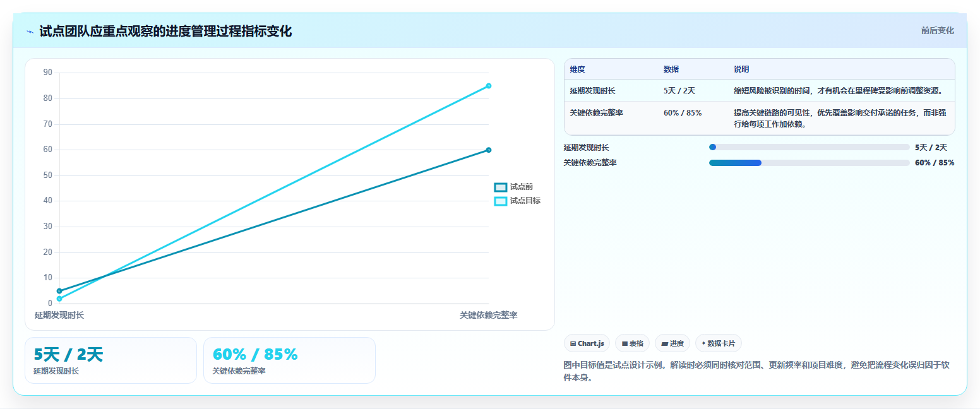Click the 关键依赖完整率 x-axis label
This screenshot has height=409, width=980.
pyautogui.click(x=489, y=315)
